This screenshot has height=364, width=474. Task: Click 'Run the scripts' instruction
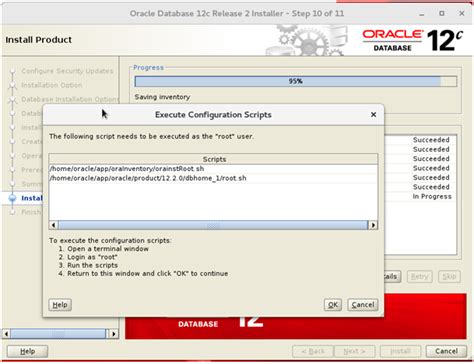(x=92, y=265)
